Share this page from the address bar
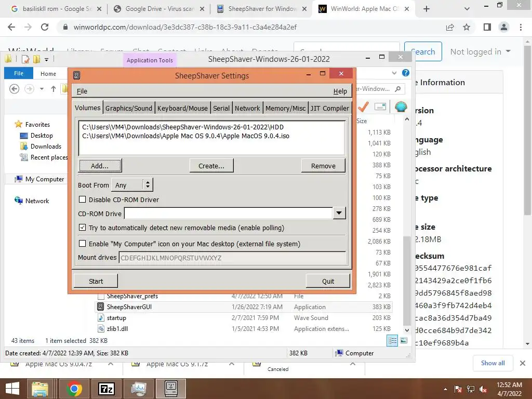Viewport: 532px width, 399px height. 450,27
